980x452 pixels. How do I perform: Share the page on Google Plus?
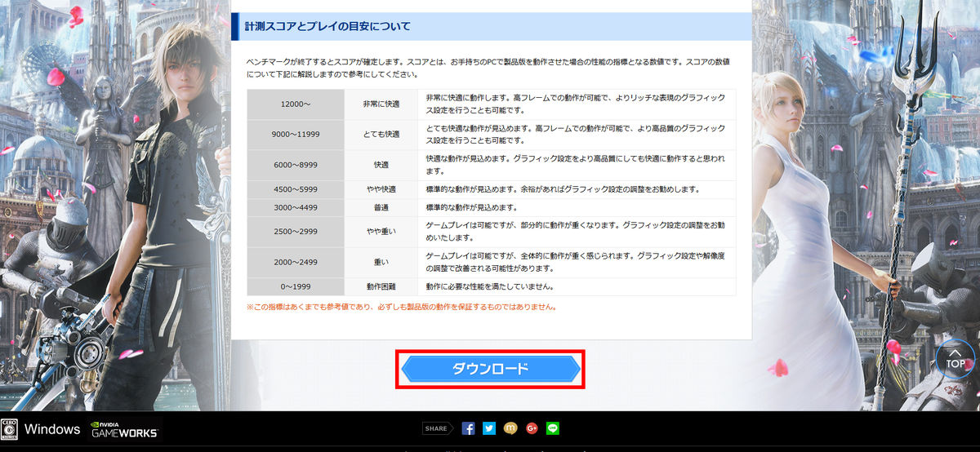[532, 428]
